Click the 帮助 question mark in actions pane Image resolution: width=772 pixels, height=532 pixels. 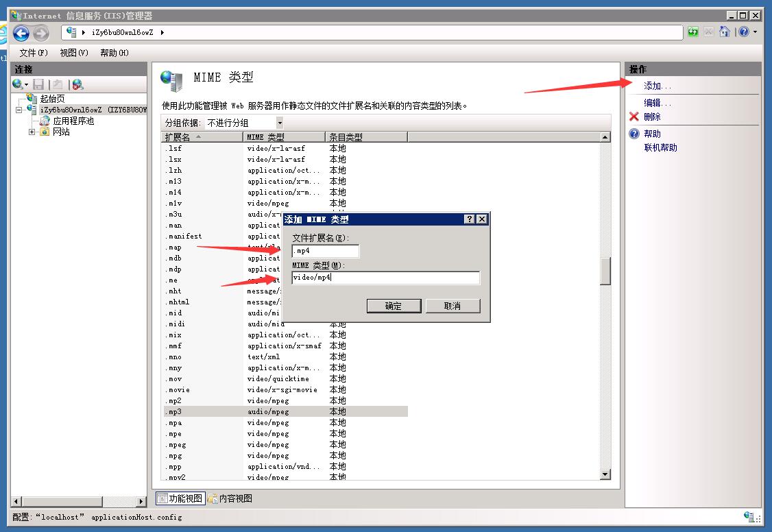tap(634, 134)
